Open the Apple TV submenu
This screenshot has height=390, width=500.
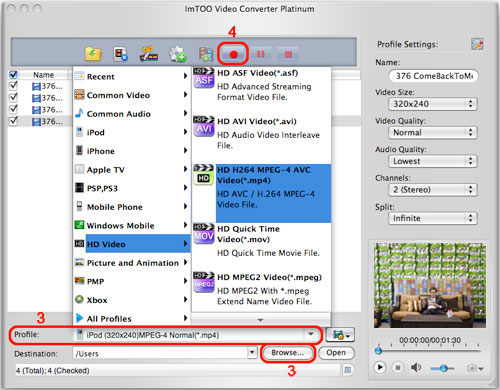click(132, 170)
